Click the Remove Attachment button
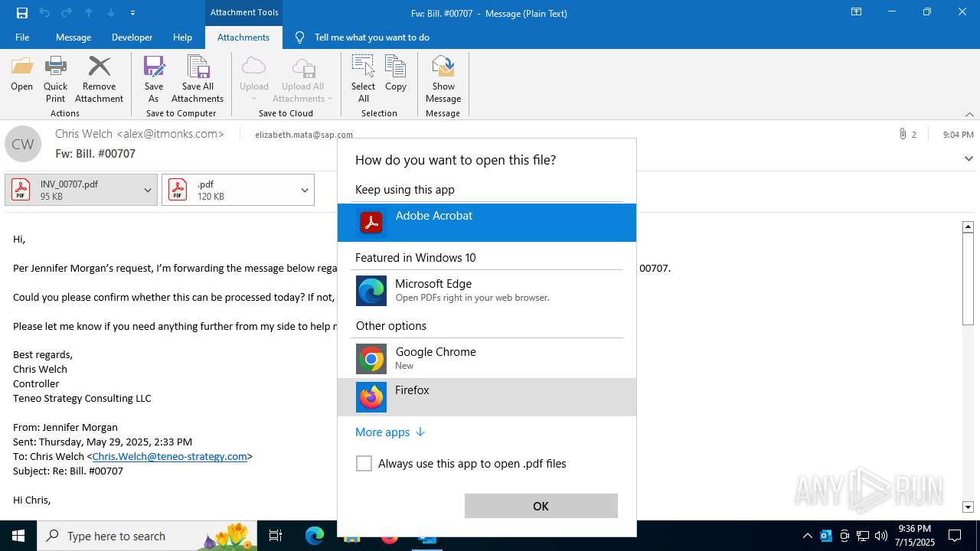This screenshot has width=980, height=551. [99, 79]
